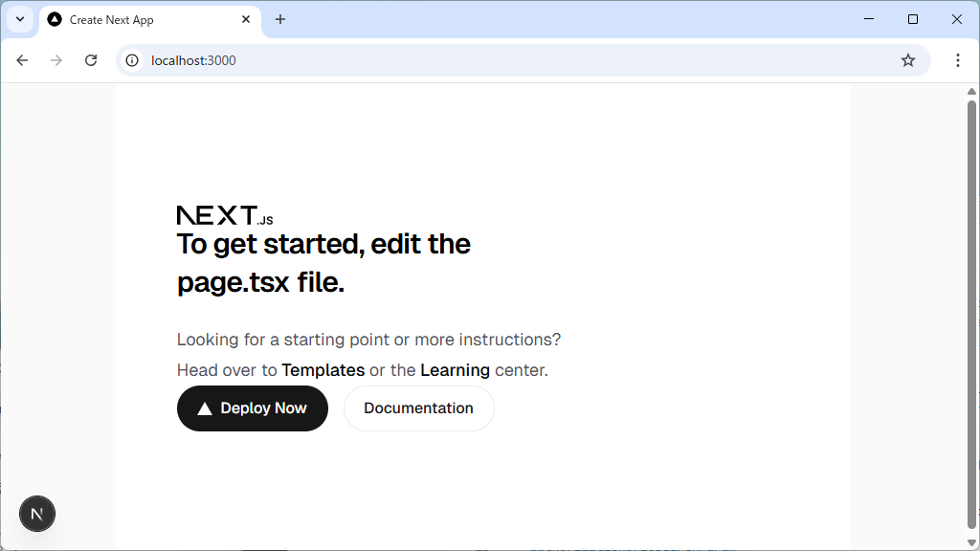The height and width of the screenshot is (551, 980).
Task: Click the vertical scrollbar thumb
Action: pyautogui.click(x=971, y=316)
